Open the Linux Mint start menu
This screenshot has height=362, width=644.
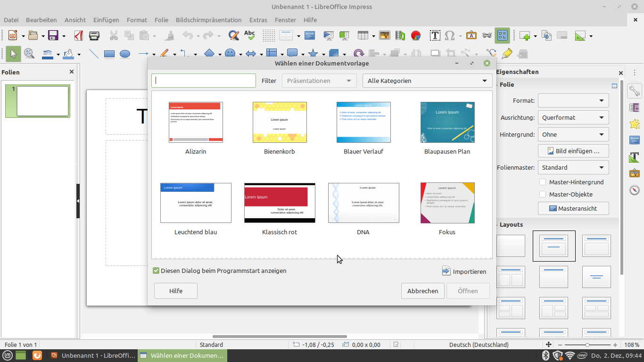coord(8,355)
